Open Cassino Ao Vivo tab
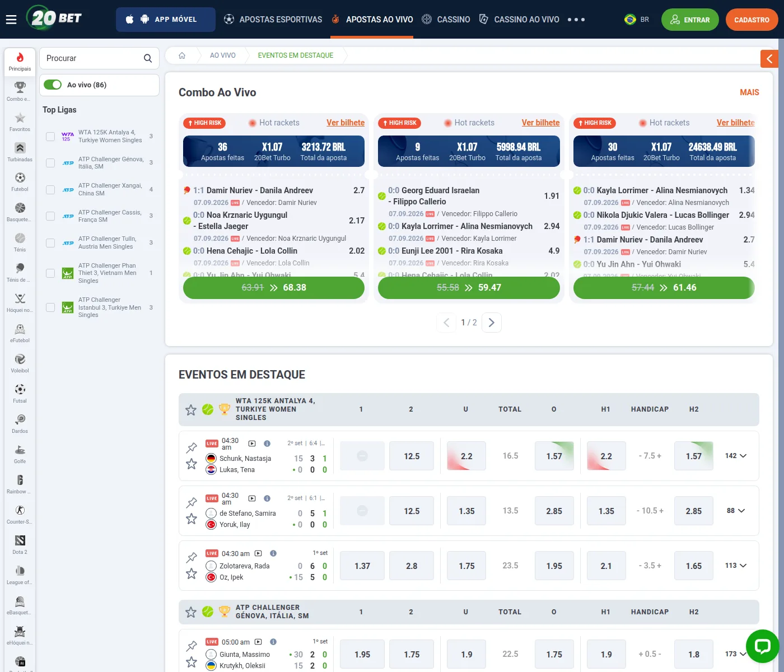The height and width of the screenshot is (672, 784). [519, 20]
